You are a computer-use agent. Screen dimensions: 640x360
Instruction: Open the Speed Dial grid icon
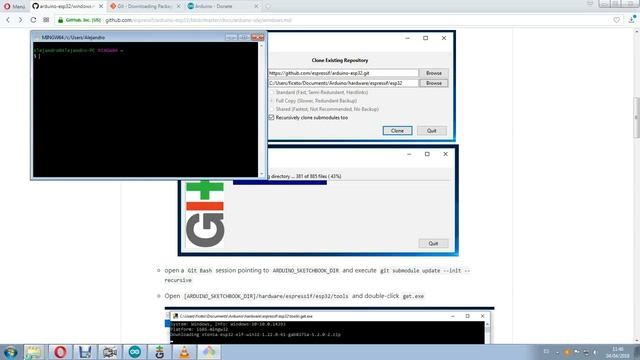pos(46,20)
